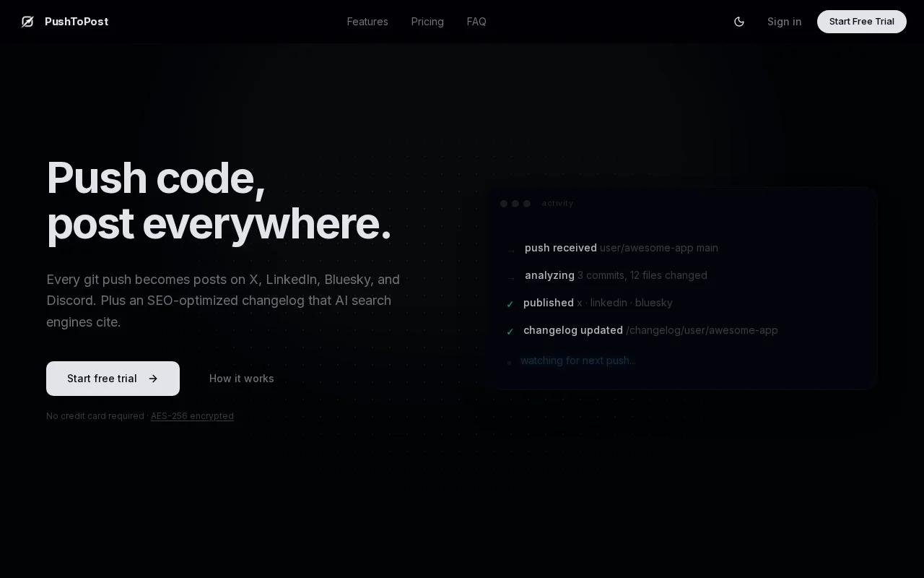The image size is (924, 578).
Task: Click the 'No credit card required' text
Action: (x=95, y=416)
